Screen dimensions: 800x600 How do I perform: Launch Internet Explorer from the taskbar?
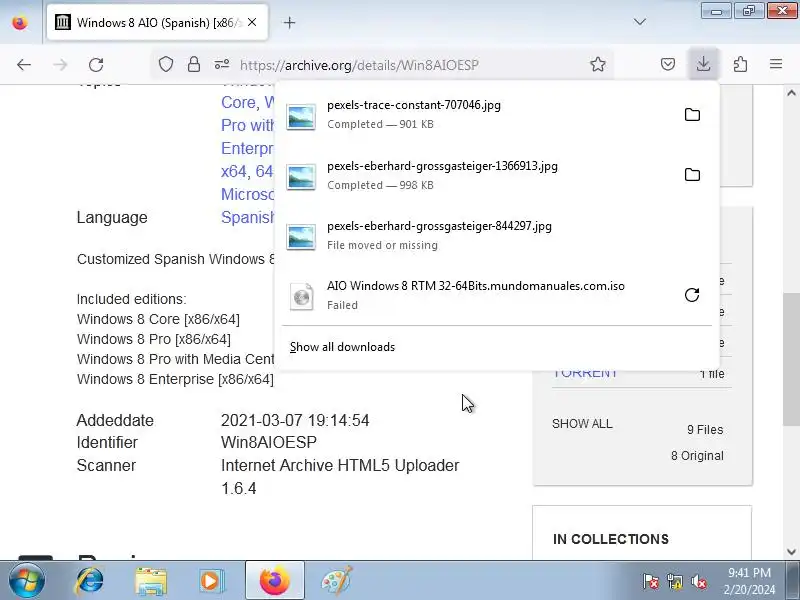[x=90, y=581]
